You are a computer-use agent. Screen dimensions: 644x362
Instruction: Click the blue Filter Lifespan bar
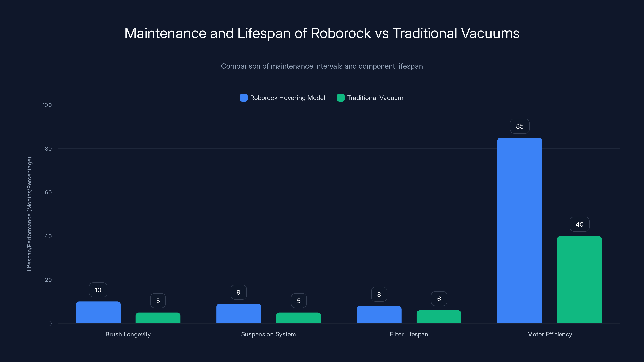379,315
